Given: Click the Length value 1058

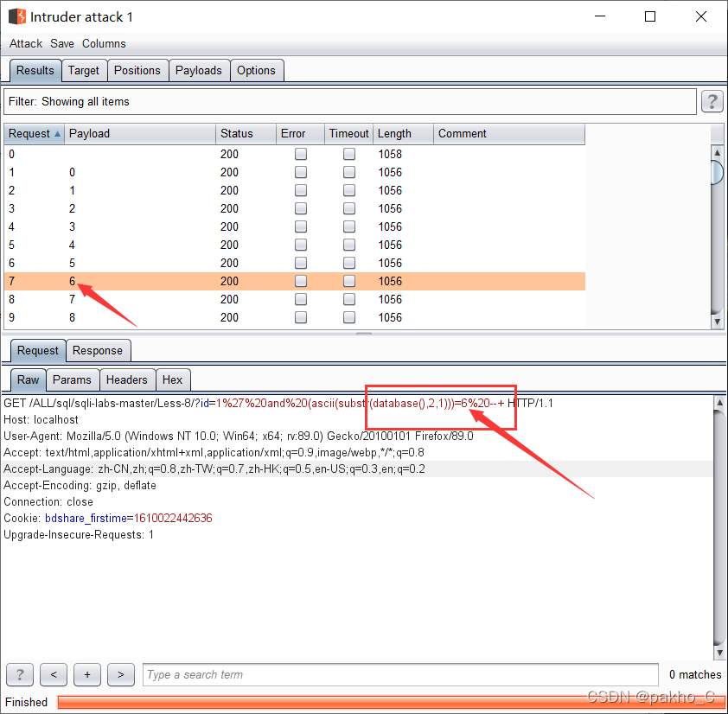Looking at the screenshot, I should pyautogui.click(x=390, y=154).
